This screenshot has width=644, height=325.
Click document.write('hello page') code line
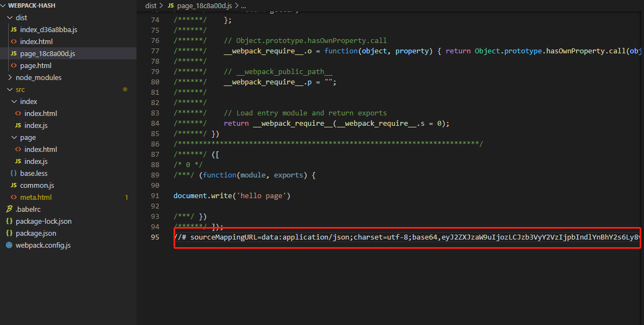click(x=232, y=195)
